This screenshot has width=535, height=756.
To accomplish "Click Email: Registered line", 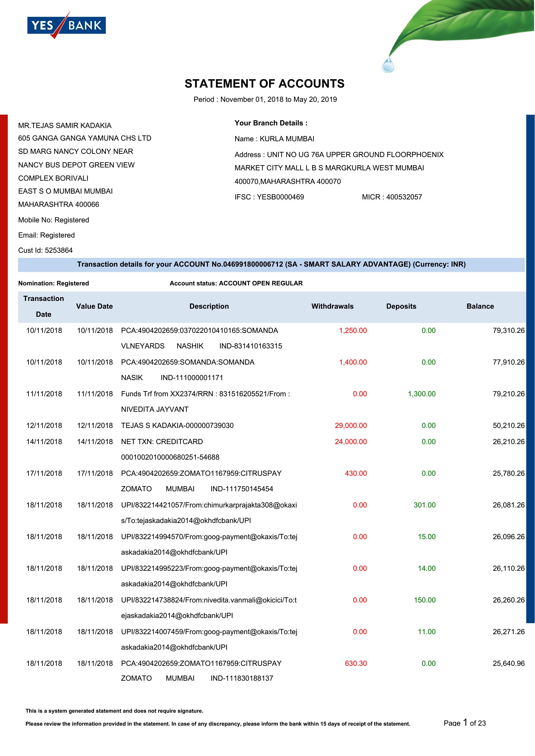I will pos(47,235).
